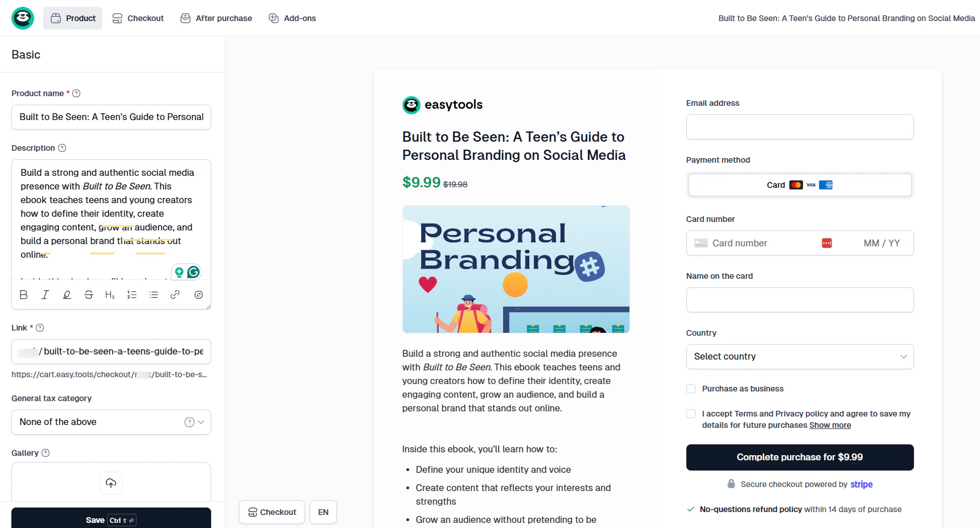This screenshot has height=528, width=980.
Task: Edit the product link slug field
Action: (111, 352)
